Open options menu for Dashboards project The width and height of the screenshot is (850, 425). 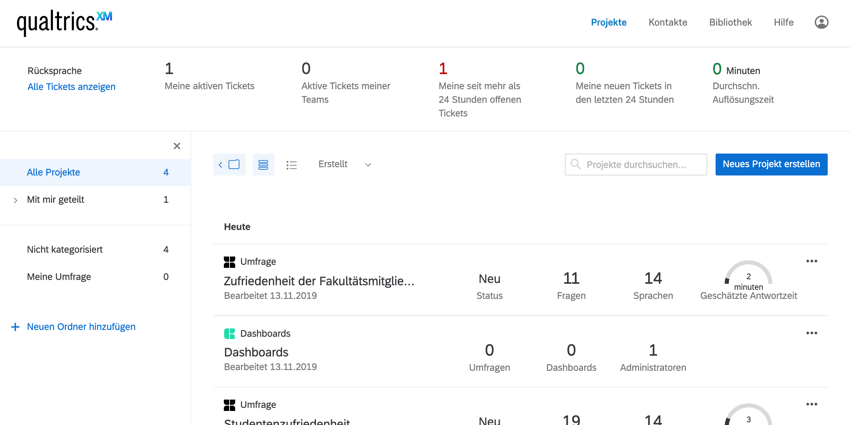point(812,333)
